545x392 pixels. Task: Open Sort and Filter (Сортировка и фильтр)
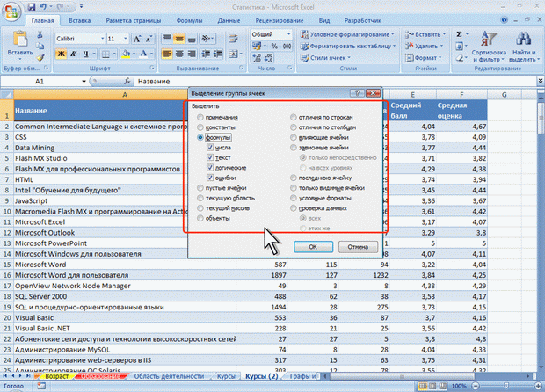click(x=489, y=47)
